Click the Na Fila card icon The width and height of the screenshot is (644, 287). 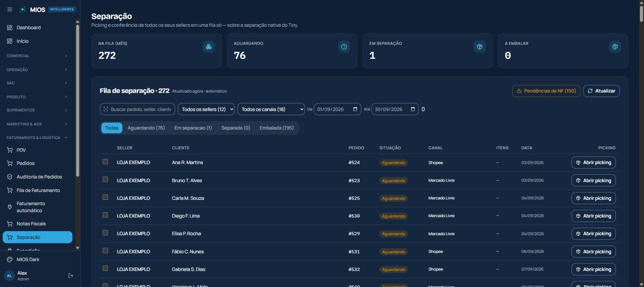(209, 46)
